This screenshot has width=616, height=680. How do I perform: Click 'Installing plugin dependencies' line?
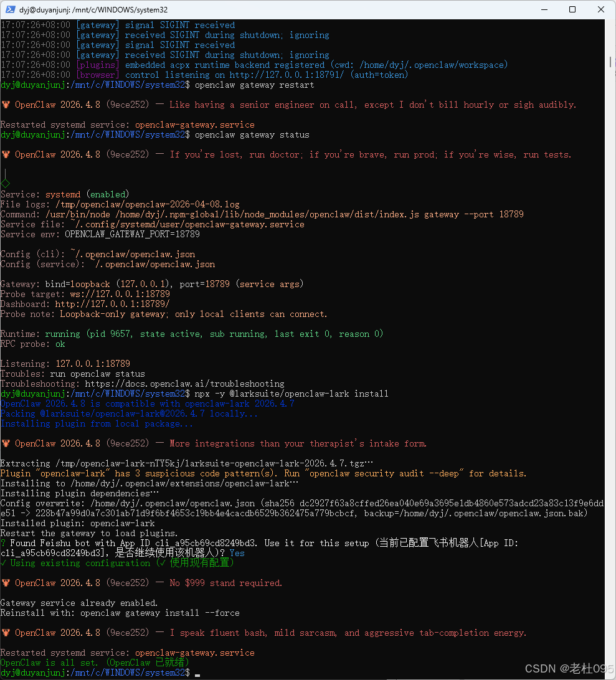click(x=80, y=494)
